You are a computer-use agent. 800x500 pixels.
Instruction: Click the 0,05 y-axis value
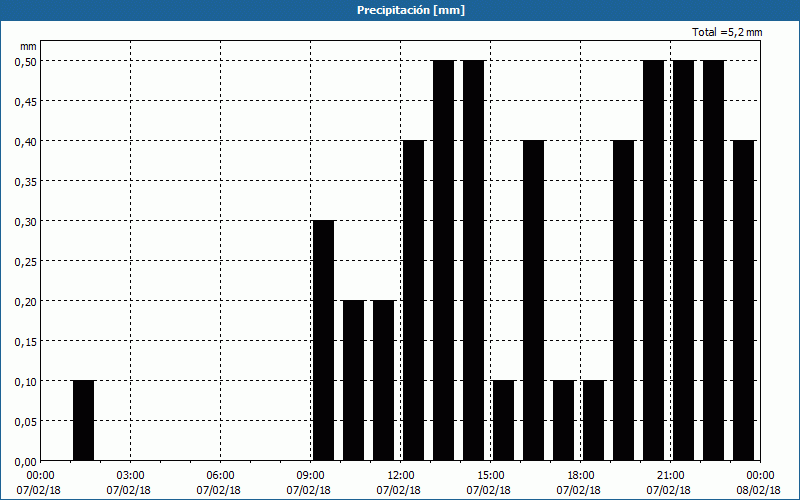(x=25, y=422)
